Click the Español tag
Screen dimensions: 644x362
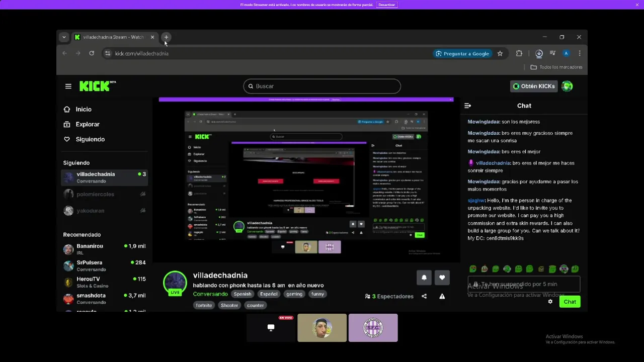[x=269, y=294]
